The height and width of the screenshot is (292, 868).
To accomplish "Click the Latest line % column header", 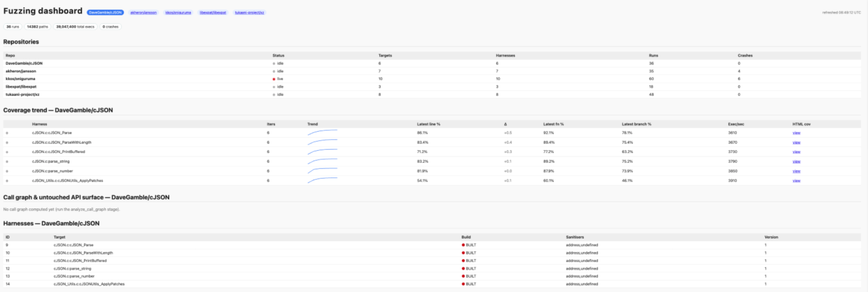I will coord(429,124).
